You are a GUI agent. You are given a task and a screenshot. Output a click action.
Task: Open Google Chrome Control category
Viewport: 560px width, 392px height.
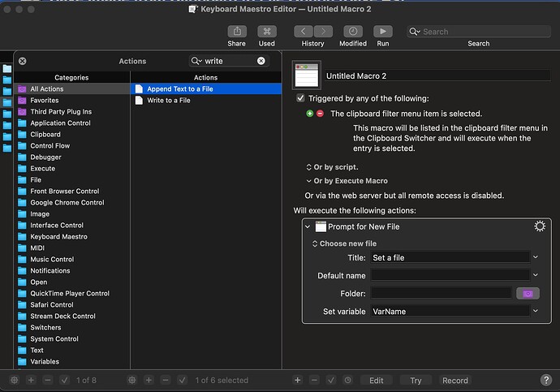click(72, 203)
